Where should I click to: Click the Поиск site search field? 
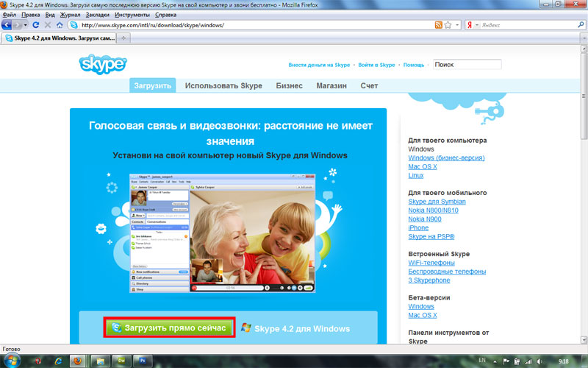467,65
